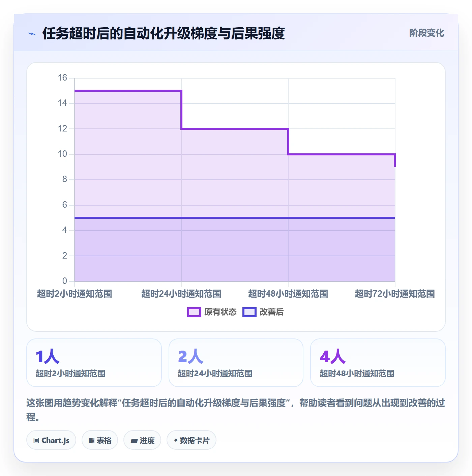
Task: Toggle the 改善后 legend swatch
Action: tap(249, 312)
